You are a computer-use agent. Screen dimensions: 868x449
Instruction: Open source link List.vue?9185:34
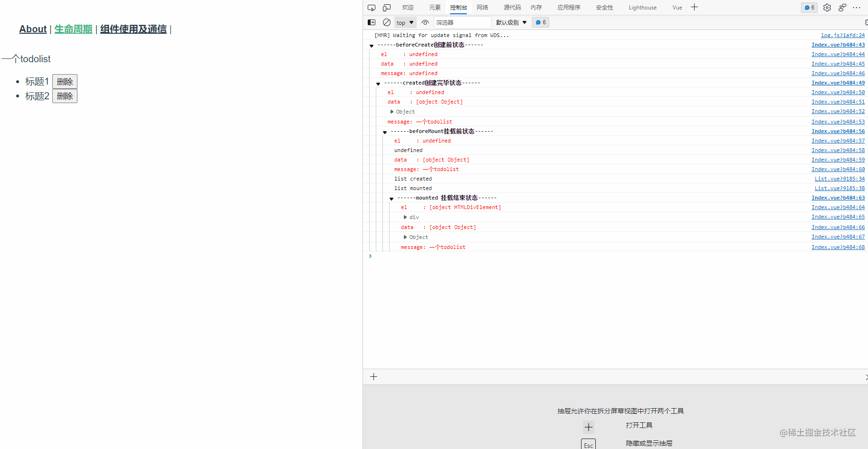click(839, 179)
